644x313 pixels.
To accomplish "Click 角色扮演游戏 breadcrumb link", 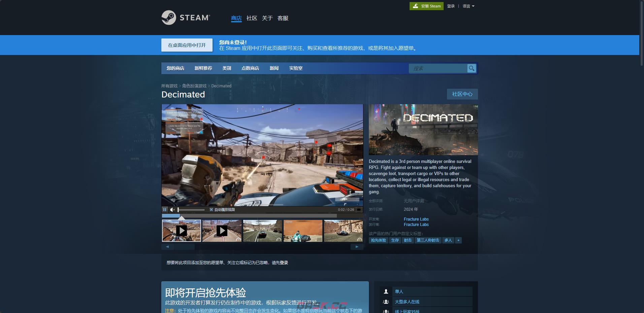I will 194,86.
